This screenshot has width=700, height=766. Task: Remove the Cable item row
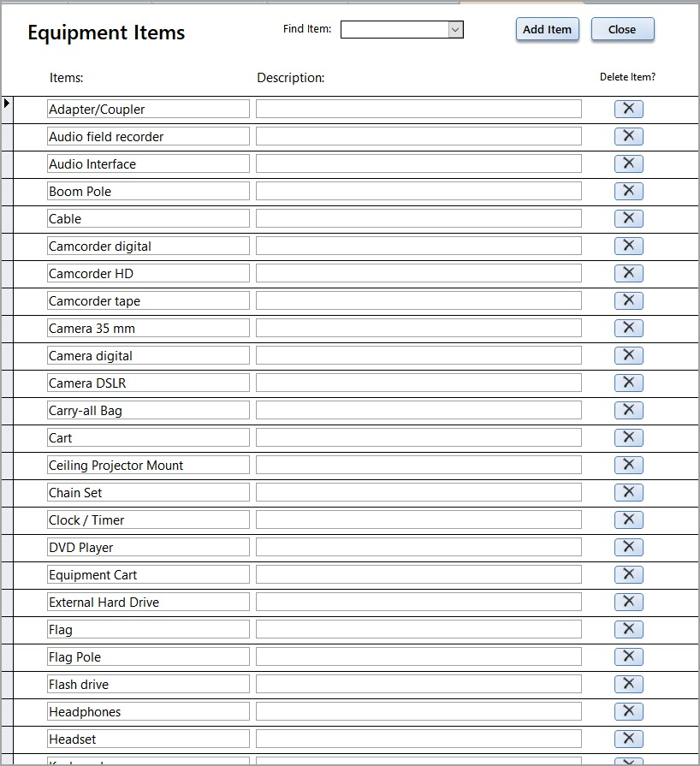pyautogui.click(x=628, y=218)
